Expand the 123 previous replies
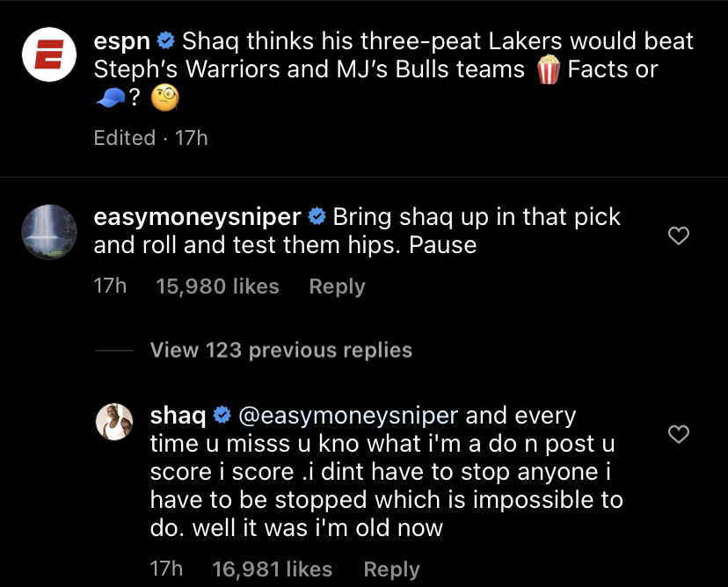Viewport: 728px width, 587px height. pos(280,350)
